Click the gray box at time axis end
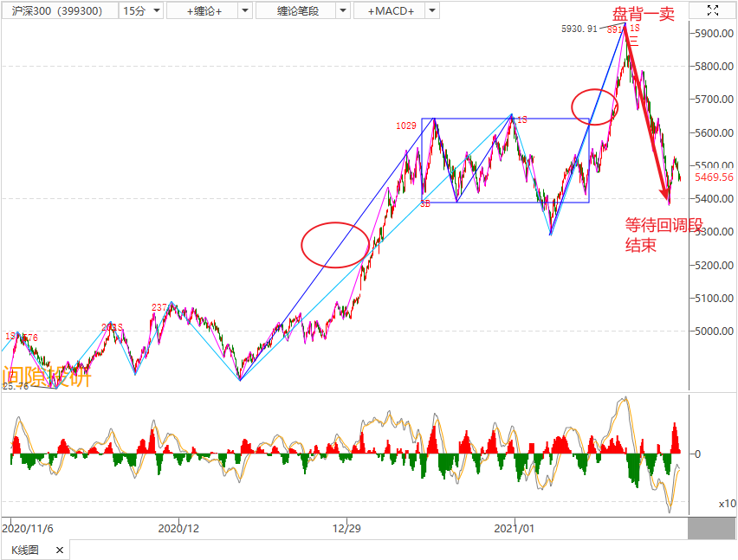The width and height of the screenshot is (738, 560). (x=711, y=527)
